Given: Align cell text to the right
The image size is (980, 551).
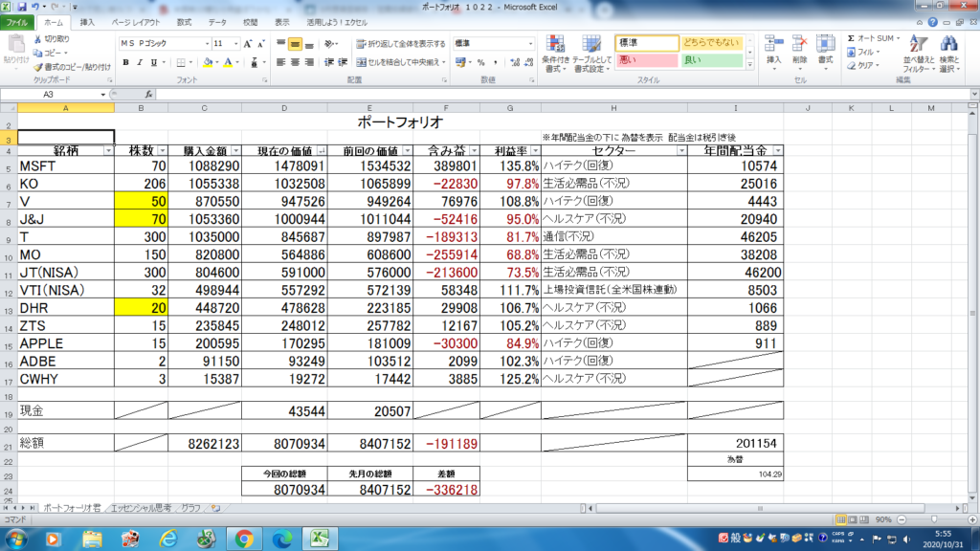Looking at the screenshot, I should (309, 62).
